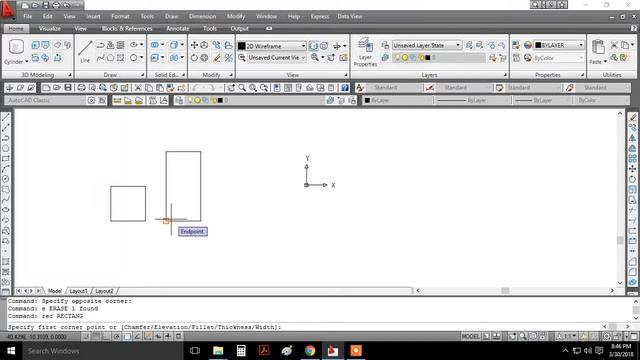640x360 pixels.
Task: Click the Workspace settings gear icon
Action: 91,100
